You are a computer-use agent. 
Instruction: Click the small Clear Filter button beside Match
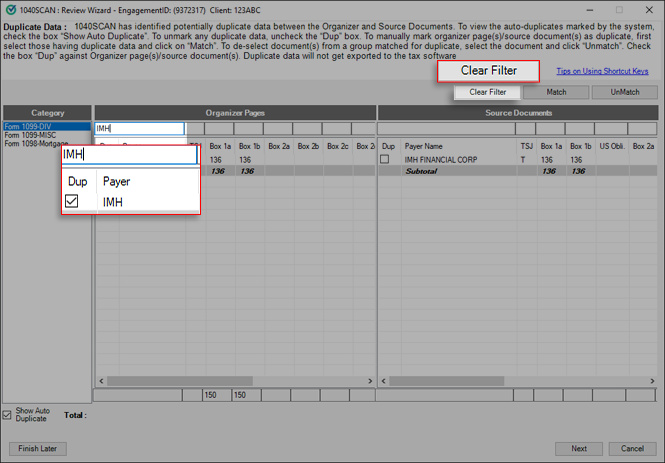click(487, 92)
